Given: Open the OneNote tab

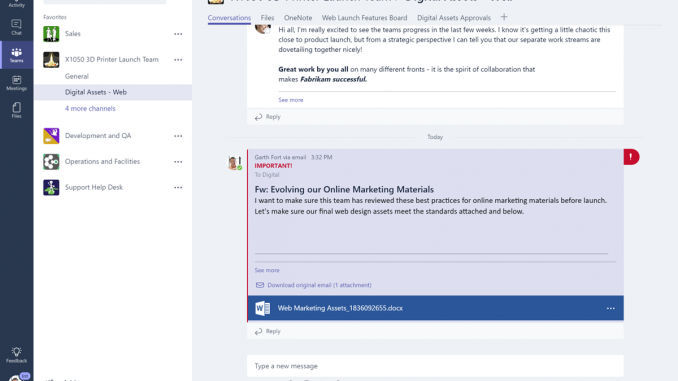Looking at the screenshot, I should (298, 18).
